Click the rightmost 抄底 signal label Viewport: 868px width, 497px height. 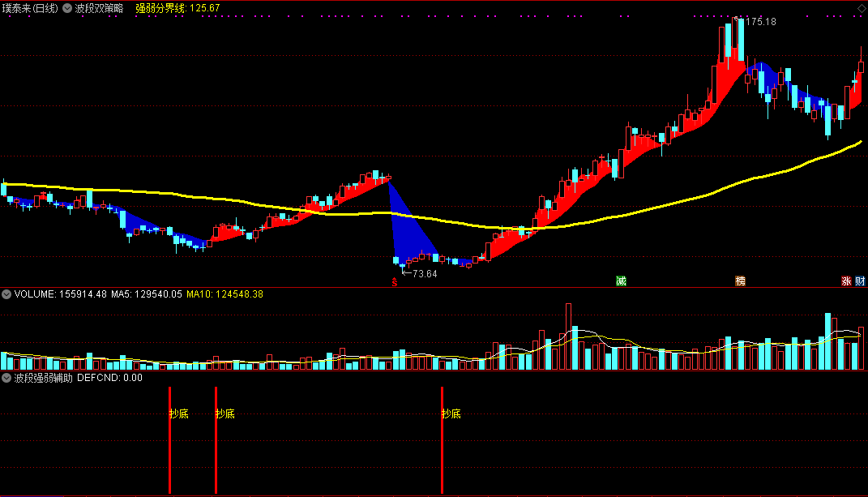click(451, 413)
